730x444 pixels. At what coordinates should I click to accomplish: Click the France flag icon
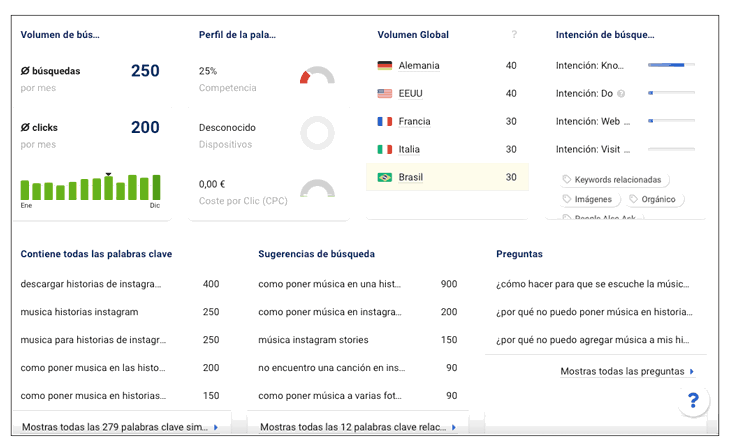(x=384, y=122)
